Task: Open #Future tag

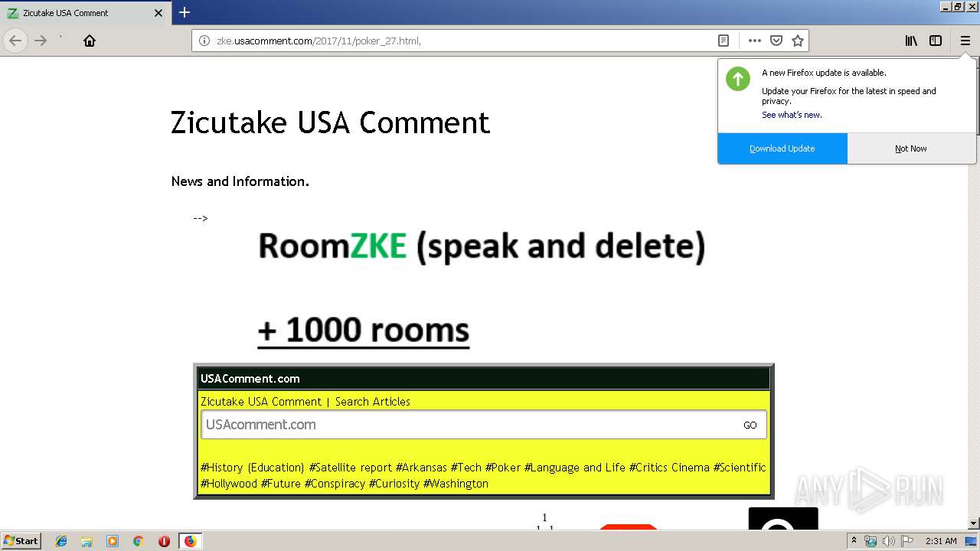Action: click(281, 484)
